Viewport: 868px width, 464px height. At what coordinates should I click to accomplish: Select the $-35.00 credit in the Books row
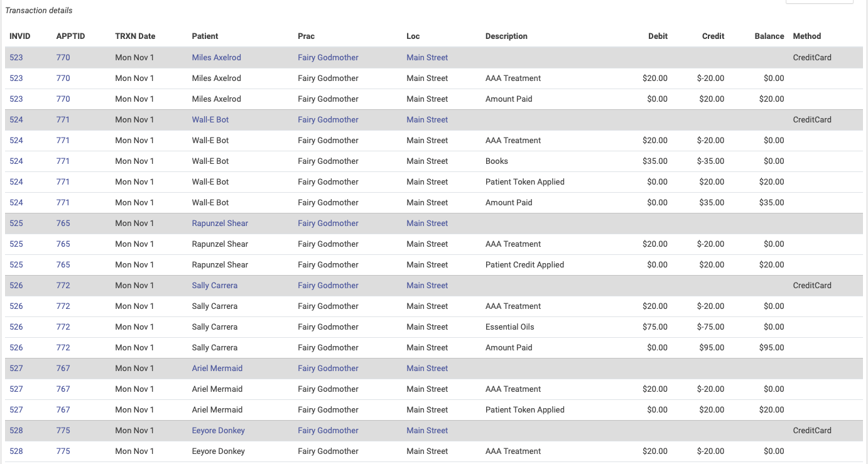(x=710, y=161)
